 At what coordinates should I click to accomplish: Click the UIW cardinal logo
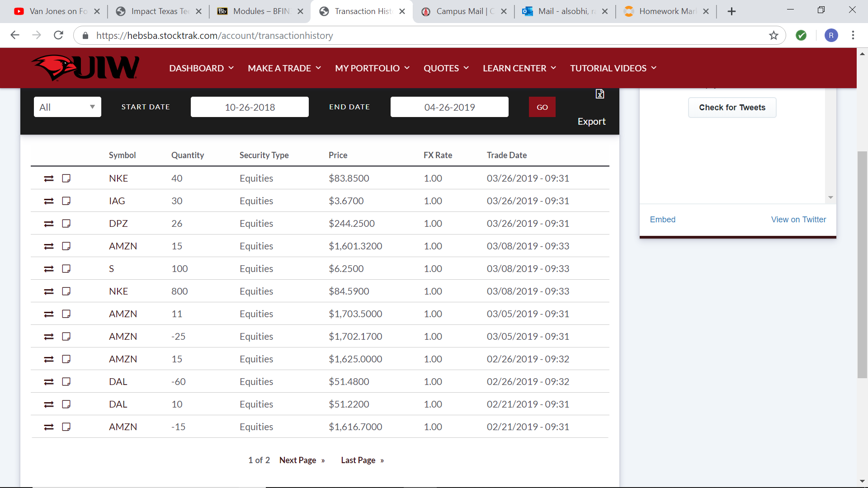85,68
